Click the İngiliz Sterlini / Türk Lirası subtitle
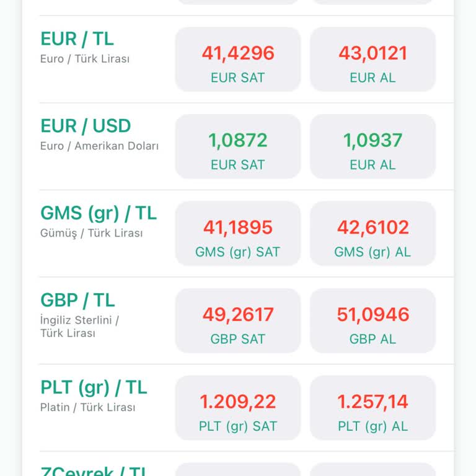The image size is (476, 476). point(79,327)
